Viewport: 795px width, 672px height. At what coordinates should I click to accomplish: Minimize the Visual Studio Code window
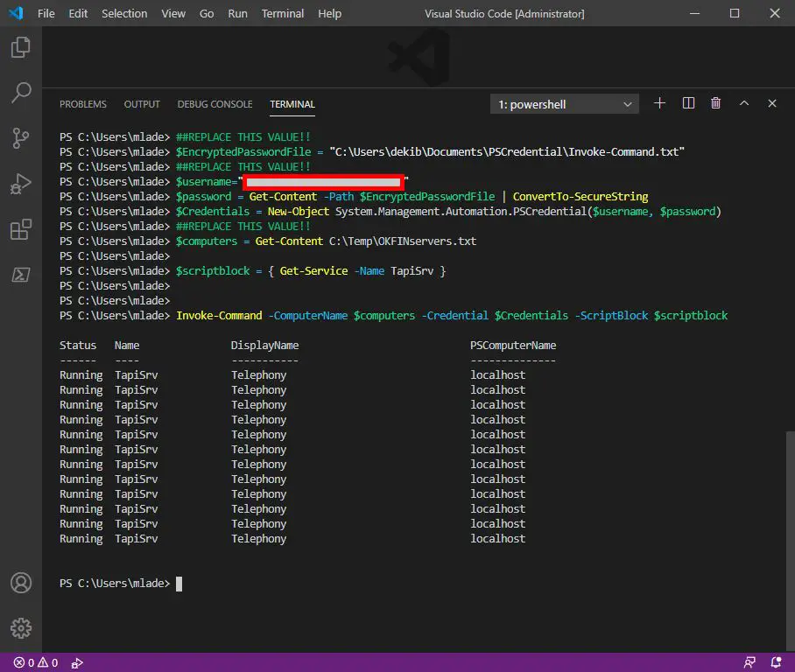coord(694,13)
